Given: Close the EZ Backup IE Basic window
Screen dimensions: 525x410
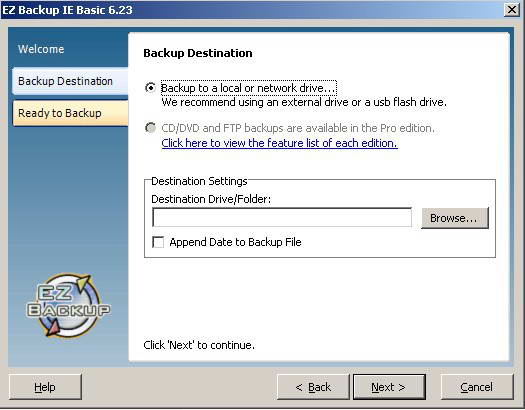Looking at the screenshot, I should 512,9.
